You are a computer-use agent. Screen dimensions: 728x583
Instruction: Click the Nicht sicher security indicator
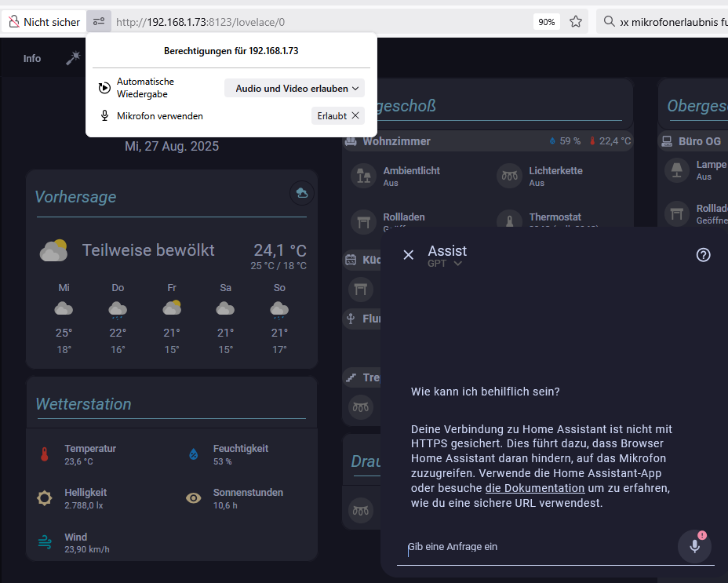(44, 21)
